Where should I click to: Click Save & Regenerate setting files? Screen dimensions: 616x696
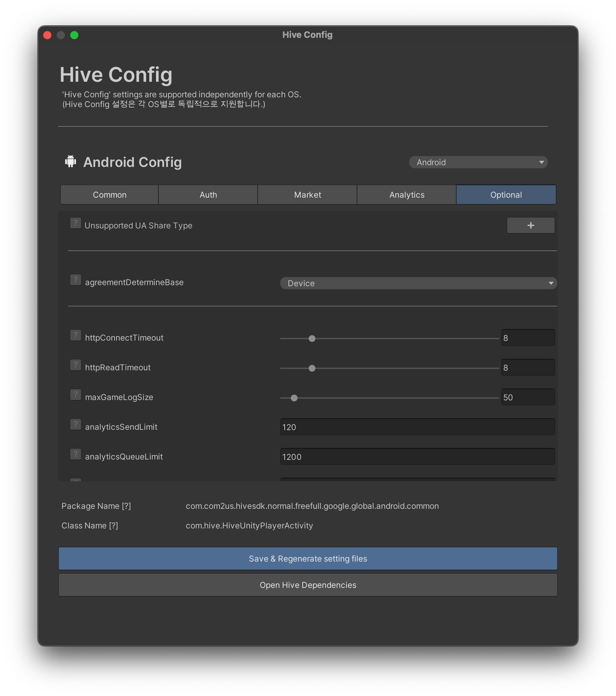coord(308,559)
